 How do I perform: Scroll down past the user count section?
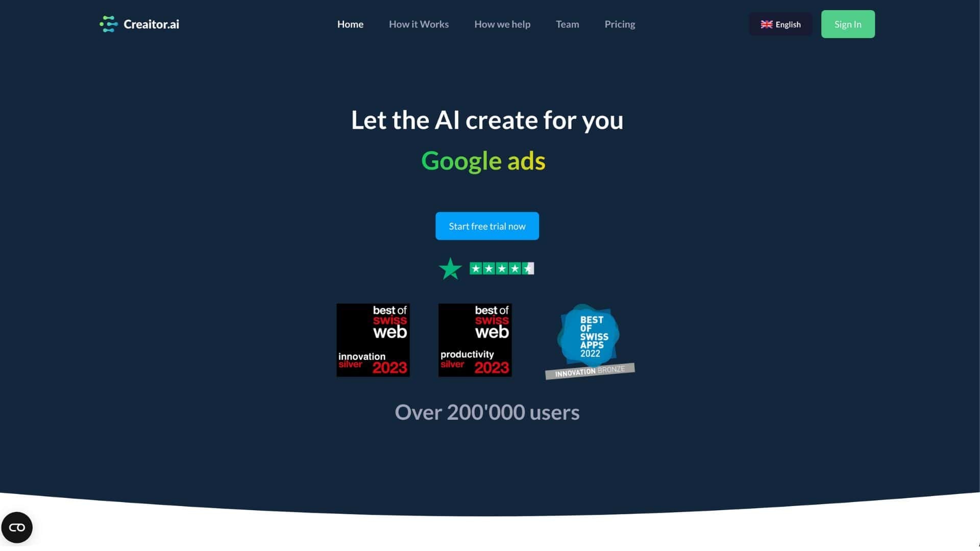pos(490,525)
